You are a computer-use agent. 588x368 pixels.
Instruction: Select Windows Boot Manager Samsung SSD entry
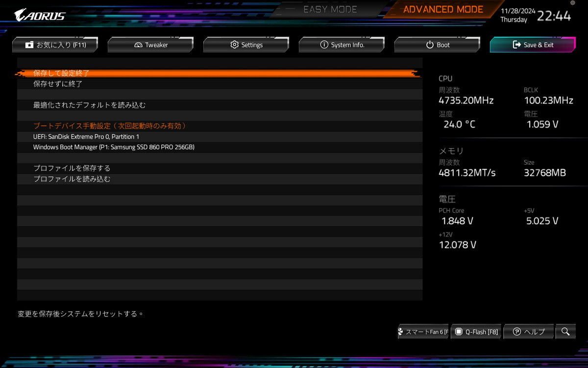click(220, 147)
